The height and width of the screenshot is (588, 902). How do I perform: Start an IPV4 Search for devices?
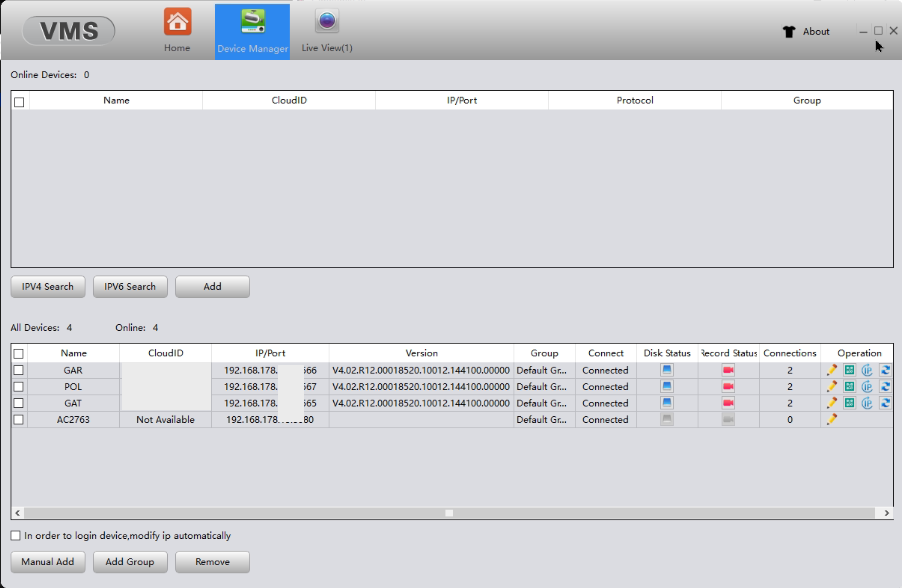pos(47,286)
